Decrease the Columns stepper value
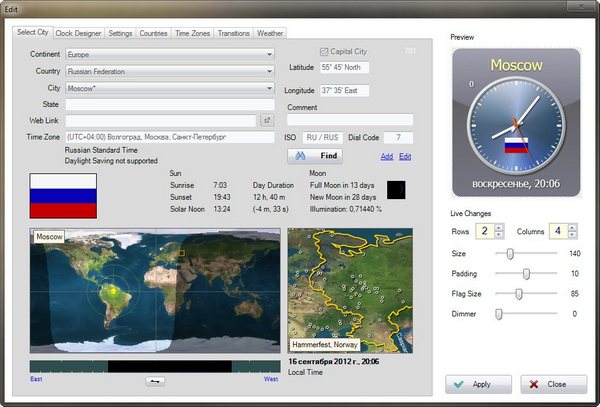Viewport: 600px width, 407px height. point(570,236)
